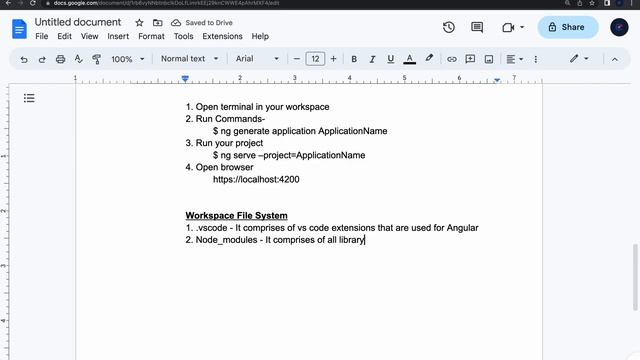The image size is (640, 360).
Task: Click the right indent ruler marker
Action: 497,80
